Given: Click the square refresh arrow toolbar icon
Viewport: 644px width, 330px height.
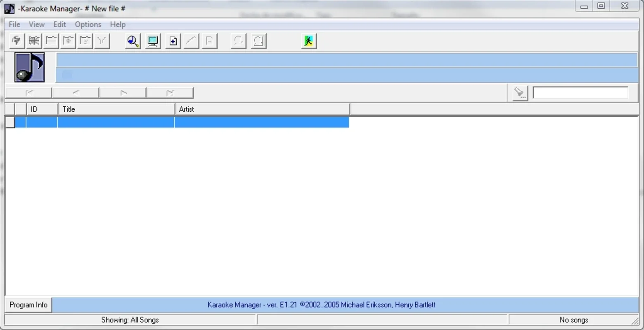Looking at the screenshot, I should (x=258, y=41).
